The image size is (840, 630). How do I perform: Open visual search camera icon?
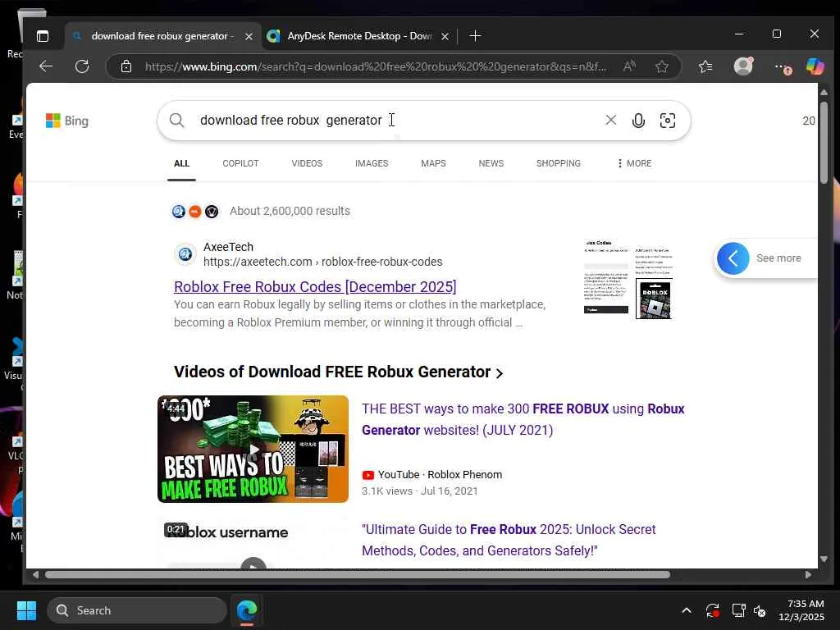tap(668, 121)
